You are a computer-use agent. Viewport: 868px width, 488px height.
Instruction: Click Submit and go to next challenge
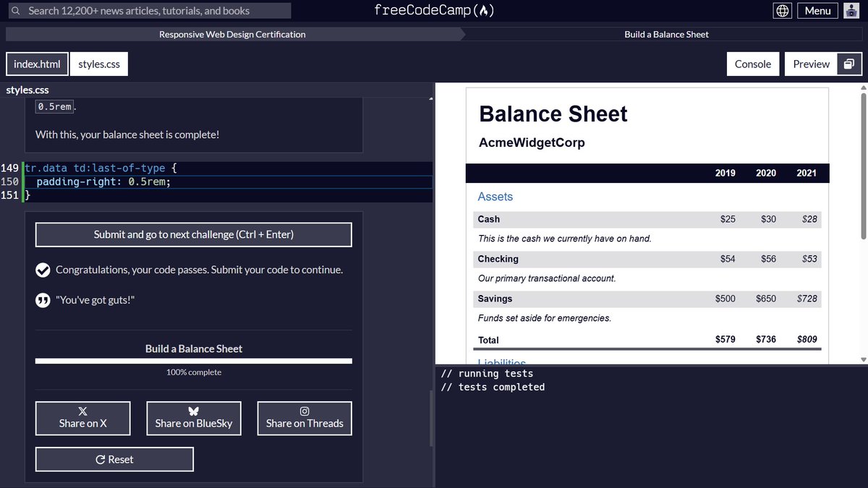193,234
